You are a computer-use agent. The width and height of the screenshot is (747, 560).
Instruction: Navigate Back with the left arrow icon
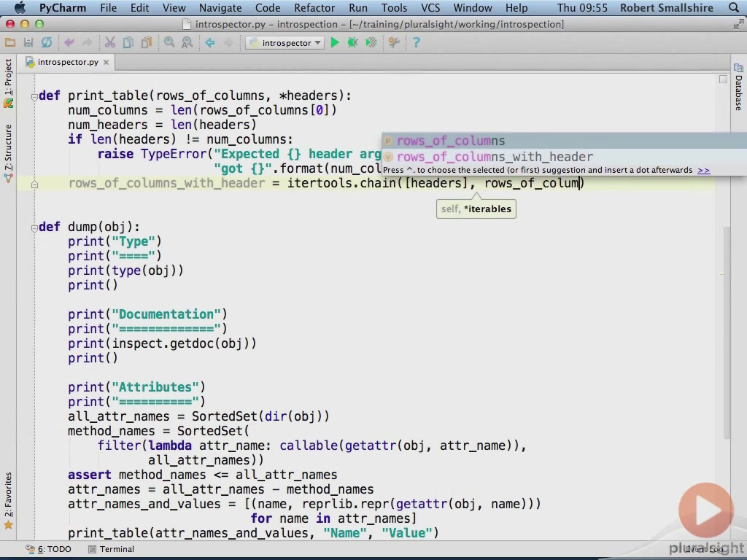tap(210, 43)
